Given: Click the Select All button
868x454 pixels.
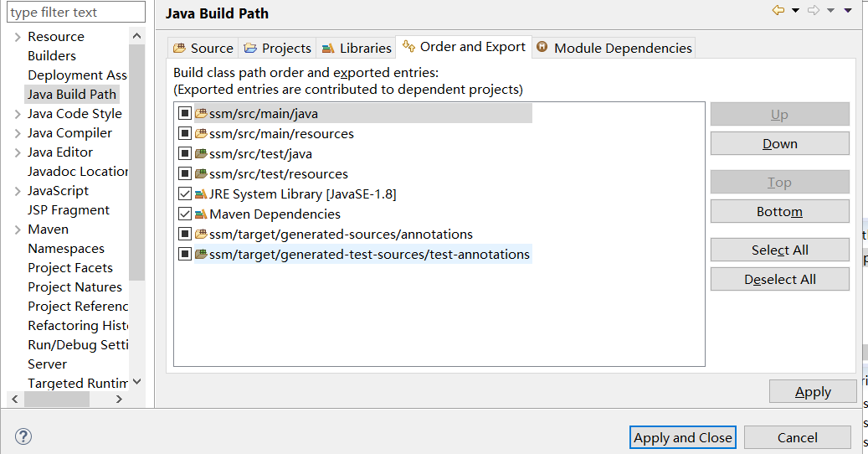Looking at the screenshot, I should pyautogui.click(x=779, y=250).
